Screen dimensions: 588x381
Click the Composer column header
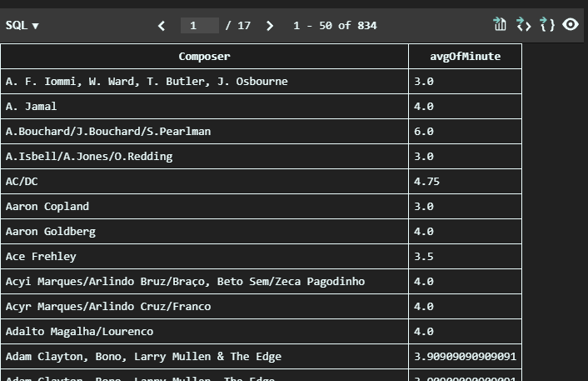coord(204,57)
